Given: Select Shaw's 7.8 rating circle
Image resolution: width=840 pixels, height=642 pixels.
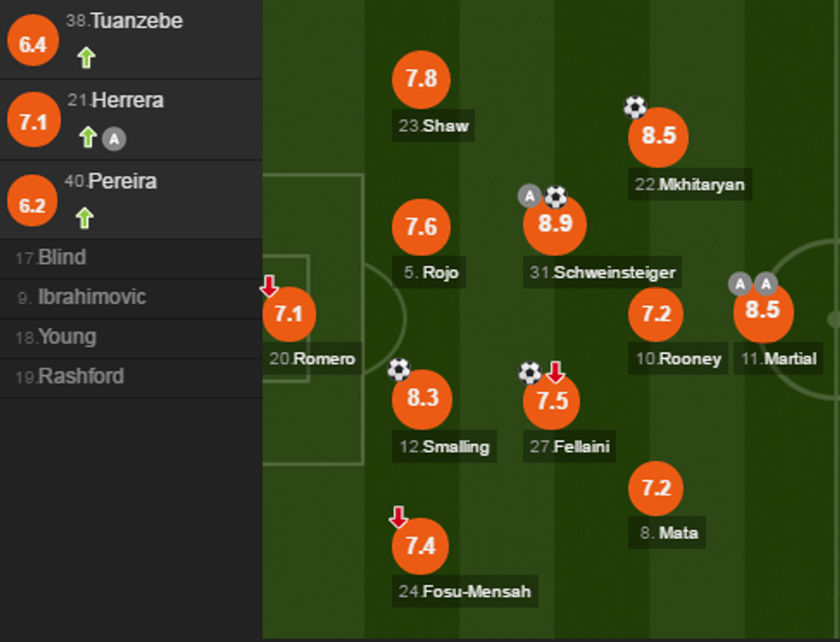Looking at the screenshot, I should (x=421, y=80).
